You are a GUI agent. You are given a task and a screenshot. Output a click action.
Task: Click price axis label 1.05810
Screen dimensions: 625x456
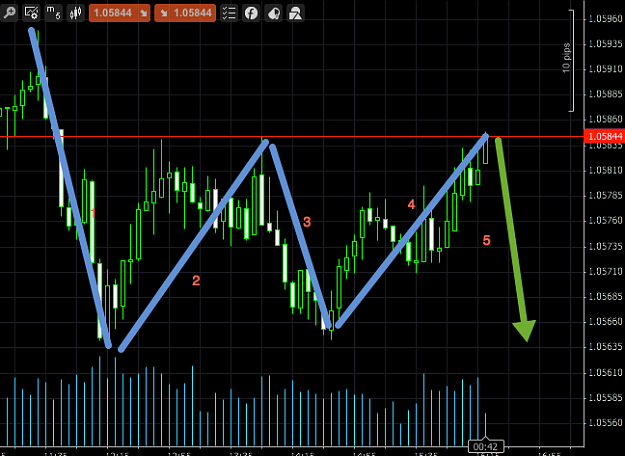605,170
